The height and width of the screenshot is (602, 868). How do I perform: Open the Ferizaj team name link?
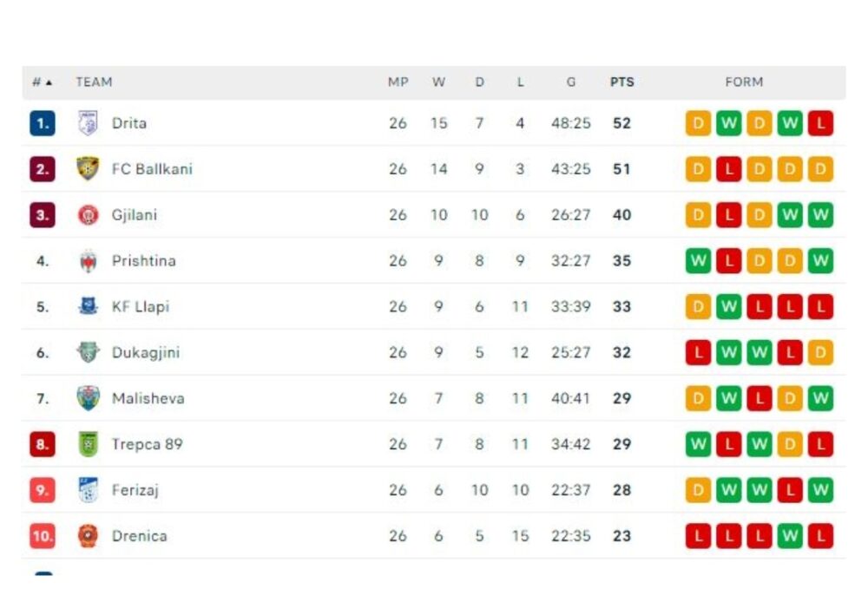[x=135, y=490]
